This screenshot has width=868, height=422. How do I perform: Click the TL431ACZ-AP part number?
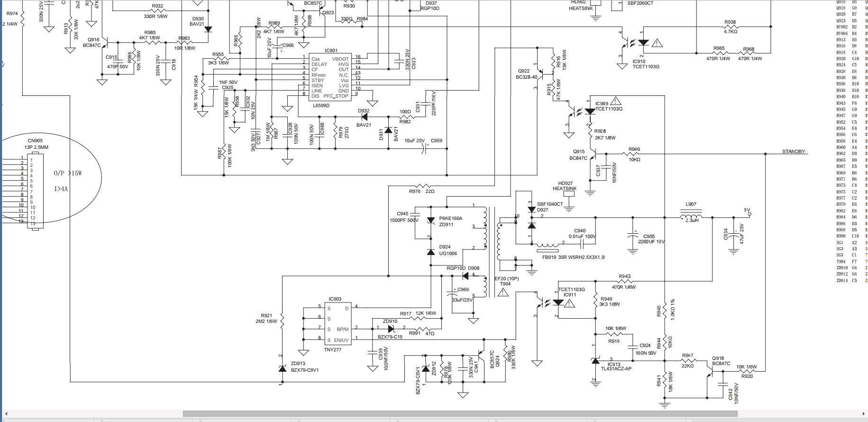[x=616, y=369]
